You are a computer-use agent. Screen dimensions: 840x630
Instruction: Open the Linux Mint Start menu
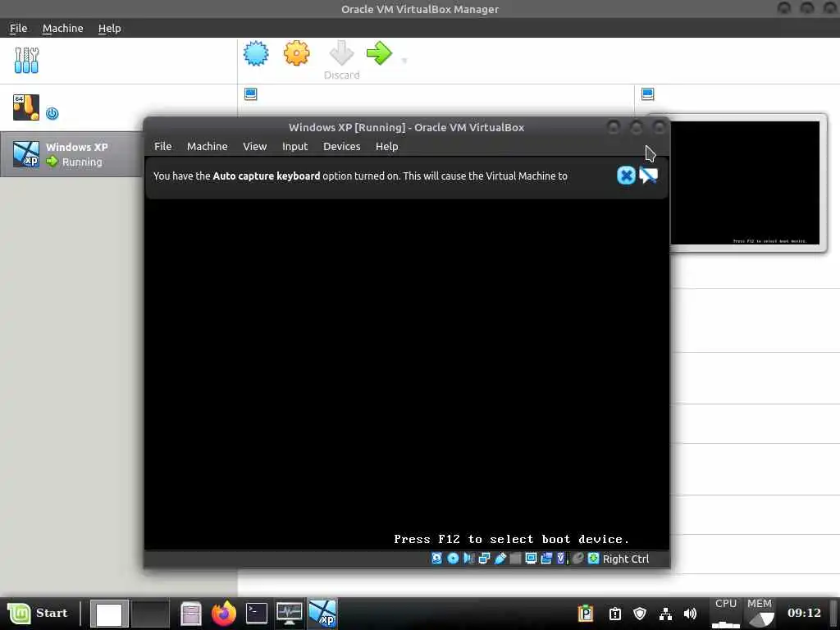(x=38, y=613)
